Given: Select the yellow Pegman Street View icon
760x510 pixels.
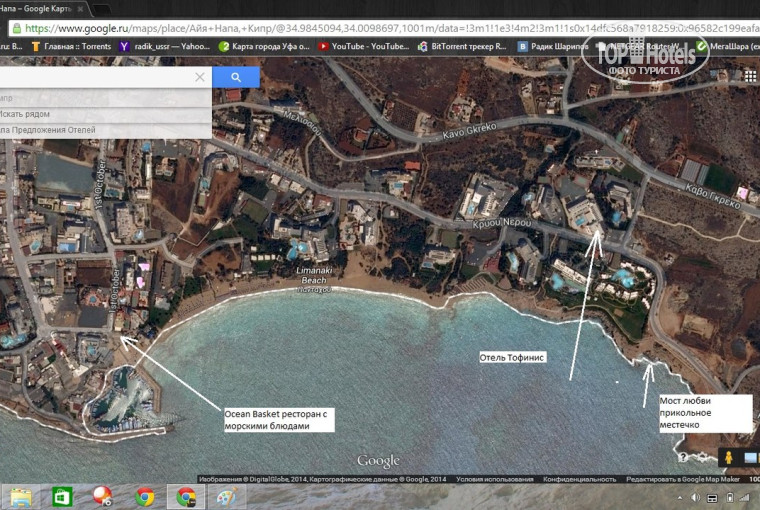Looking at the screenshot, I should tap(728, 457).
